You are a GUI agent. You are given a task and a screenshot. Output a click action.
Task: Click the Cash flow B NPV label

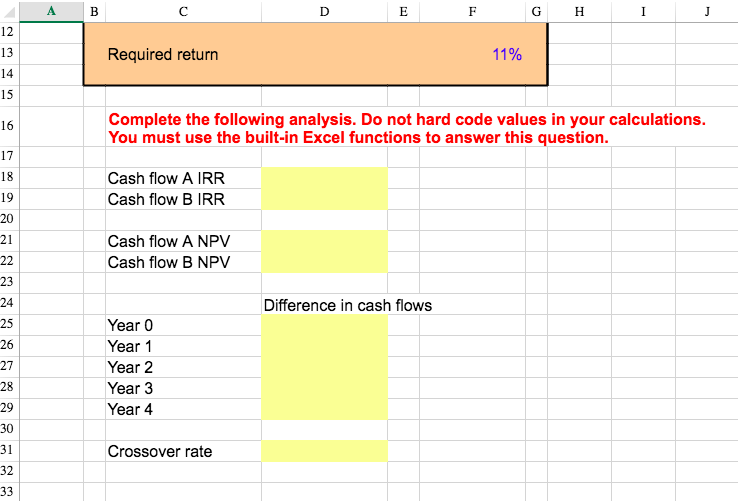168,262
